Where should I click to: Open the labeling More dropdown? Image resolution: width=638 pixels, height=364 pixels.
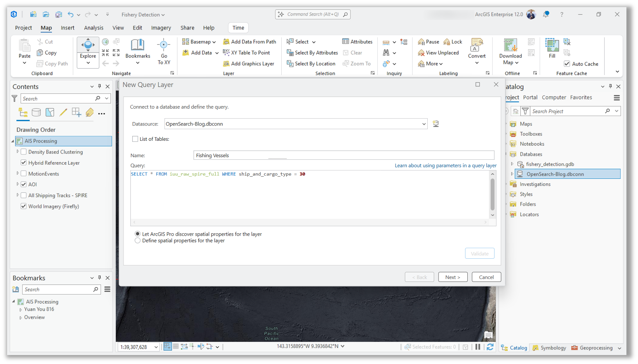point(430,64)
